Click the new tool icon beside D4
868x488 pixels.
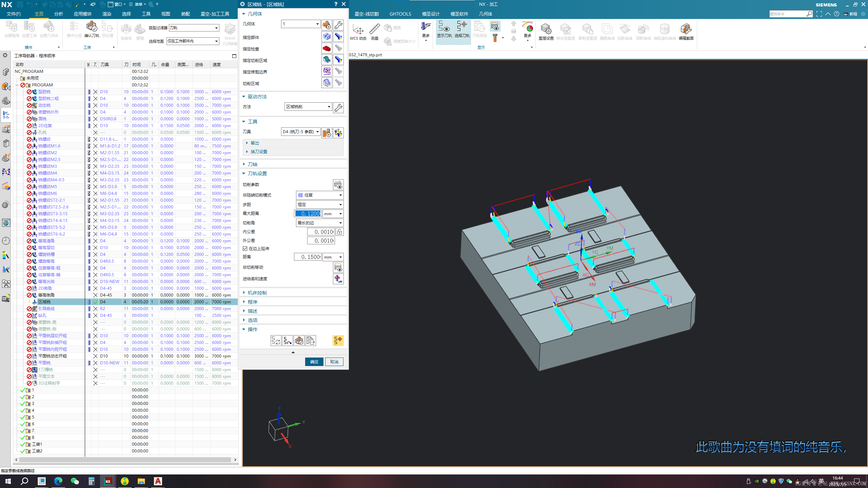point(327,133)
